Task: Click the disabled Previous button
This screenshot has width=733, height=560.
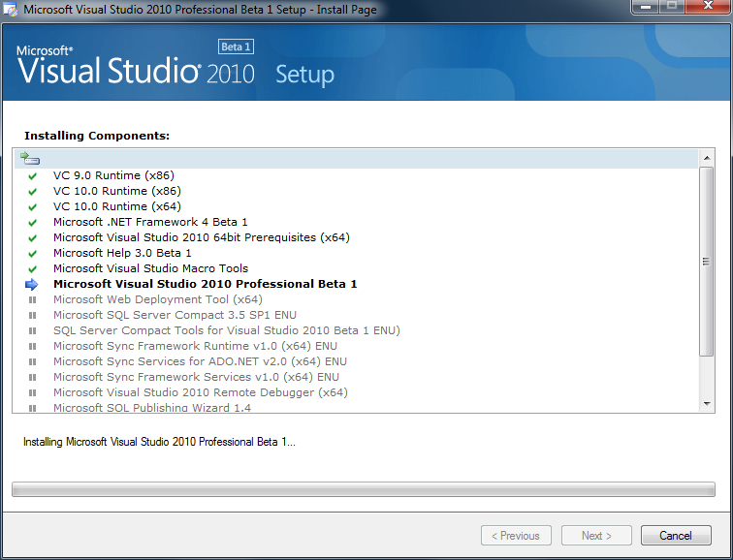Action: click(516, 535)
